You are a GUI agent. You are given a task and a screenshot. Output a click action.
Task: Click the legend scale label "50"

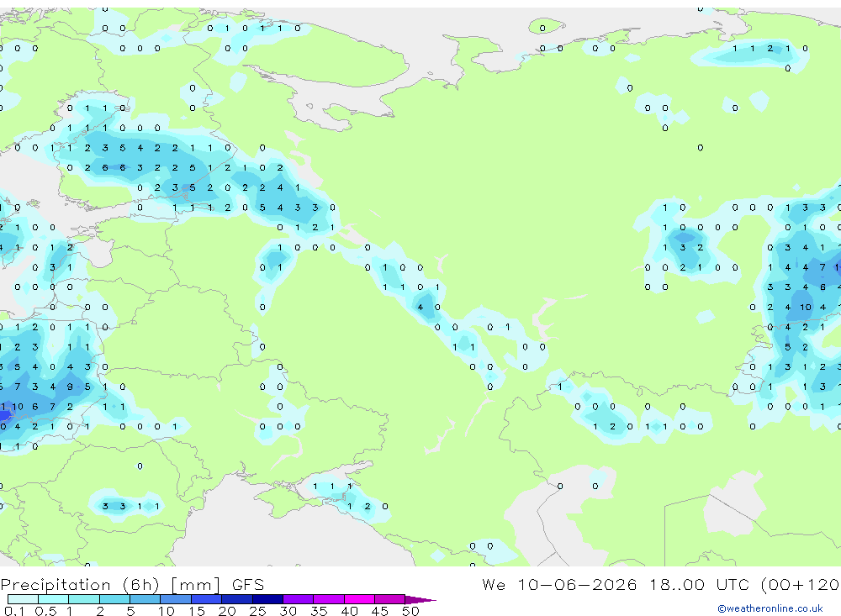410,611
